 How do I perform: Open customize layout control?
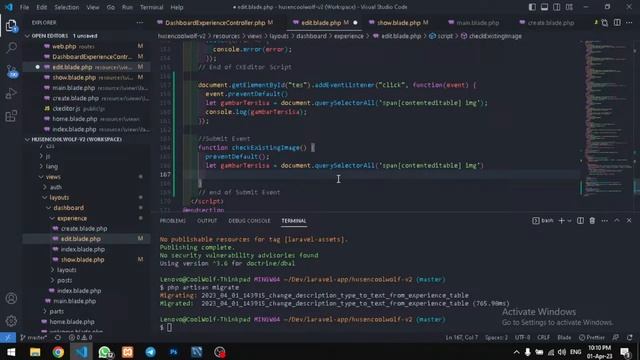click(x=569, y=7)
